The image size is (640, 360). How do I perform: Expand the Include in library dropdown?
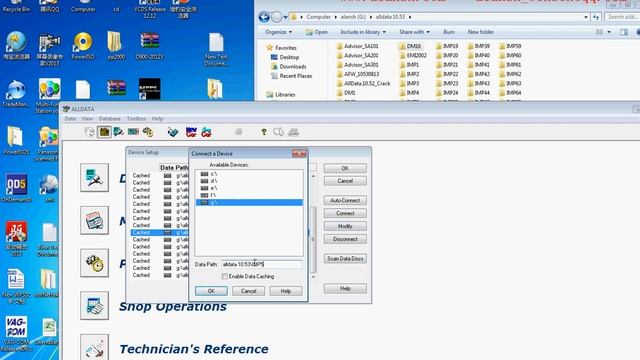(x=363, y=32)
